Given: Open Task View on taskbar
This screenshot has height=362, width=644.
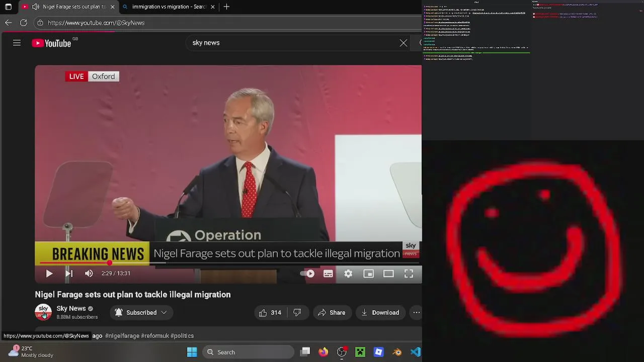Looking at the screenshot, I should pos(305,352).
